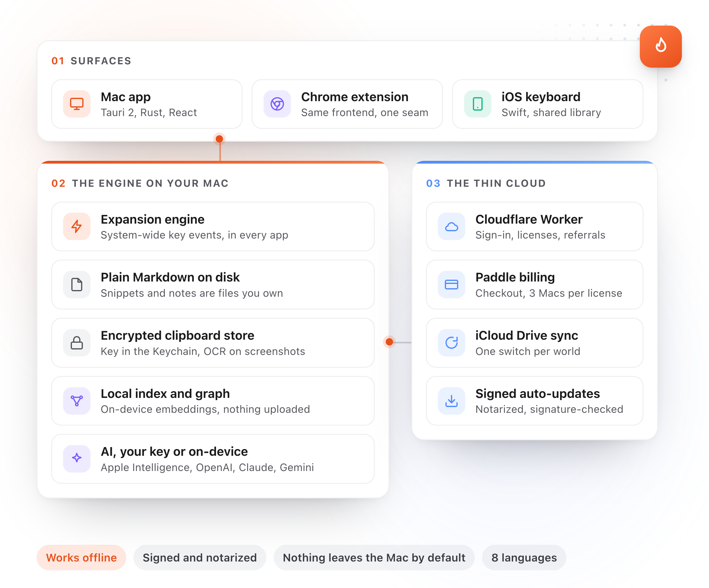
Task: Click the Local index and graph title
Action: point(165,394)
